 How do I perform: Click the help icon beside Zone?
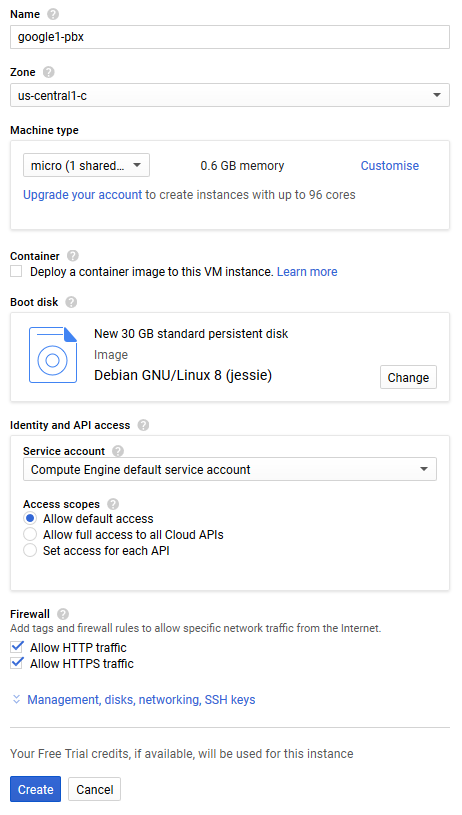pos(49,72)
